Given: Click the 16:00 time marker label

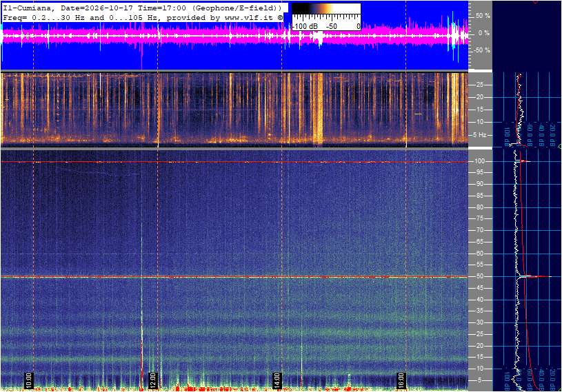Looking at the screenshot, I should coord(401,380).
